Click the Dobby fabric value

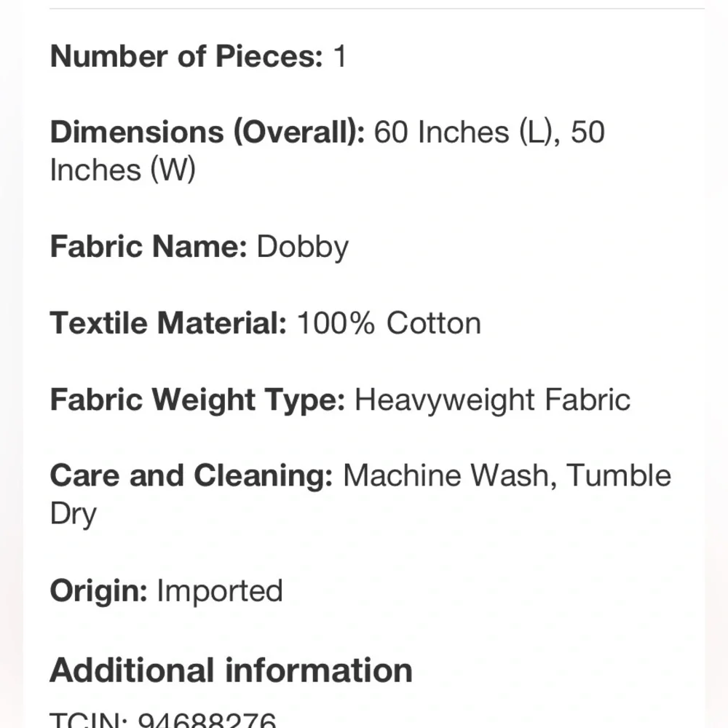point(302,247)
